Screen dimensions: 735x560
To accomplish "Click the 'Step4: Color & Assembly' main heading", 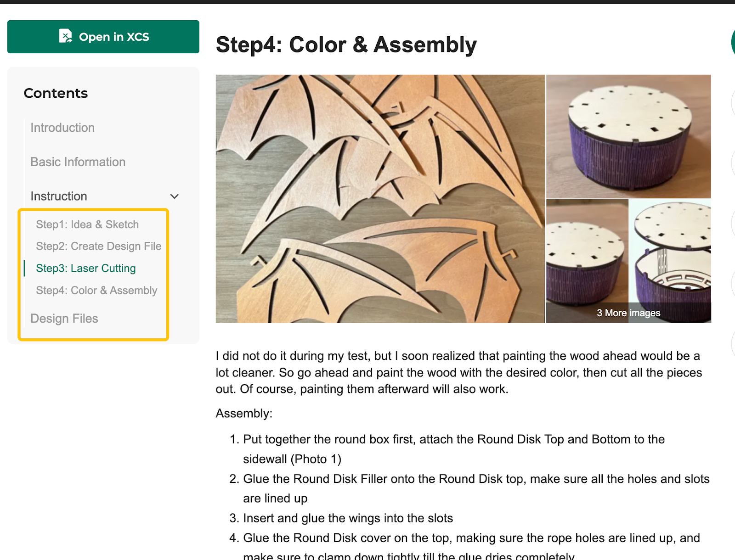I will point(346,45).
